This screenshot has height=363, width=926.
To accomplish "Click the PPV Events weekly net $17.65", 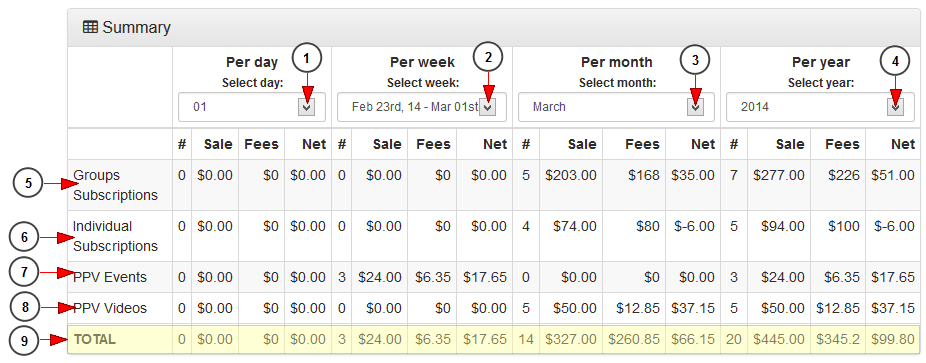I will pyautogui.click(x=485, y=277).
